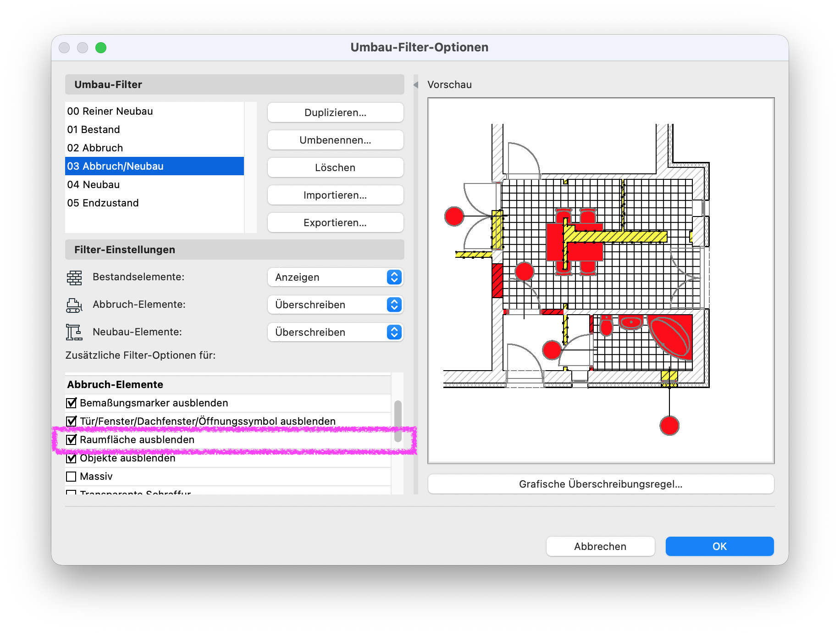Enable the Massiv checkbox

click(x=72, y=476)
